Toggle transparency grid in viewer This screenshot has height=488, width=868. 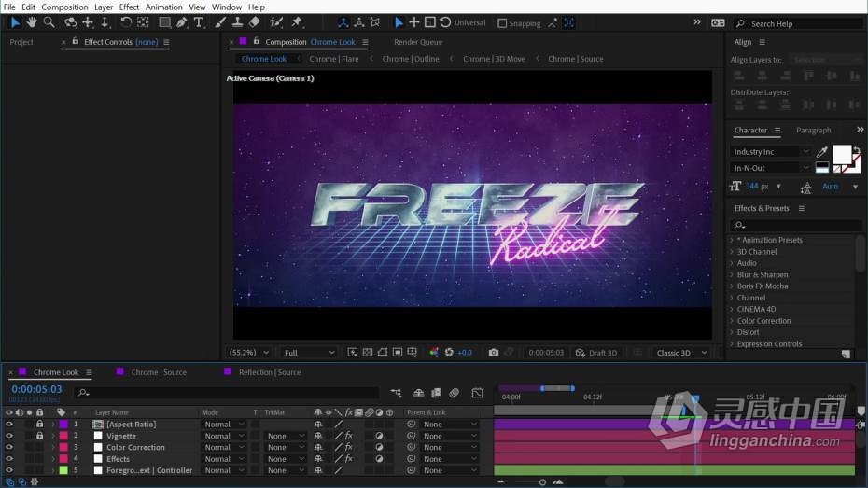click(x=368, y=353)
